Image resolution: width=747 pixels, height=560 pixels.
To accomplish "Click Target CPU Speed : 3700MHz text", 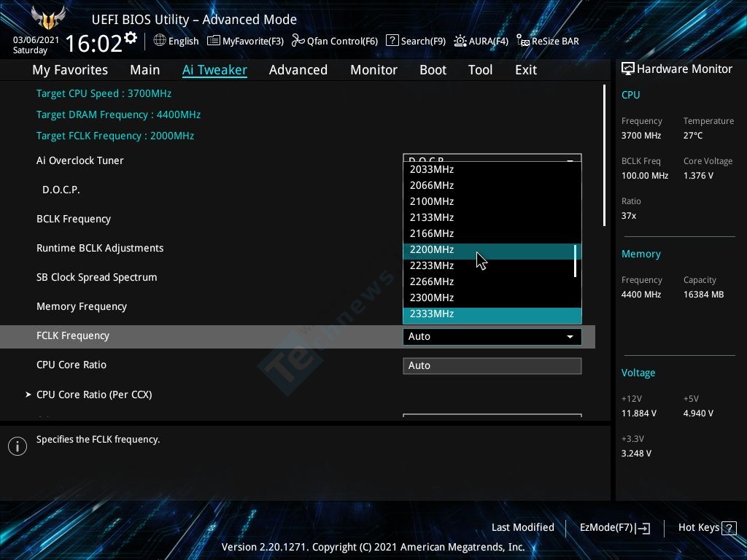I will click(104, 93).
